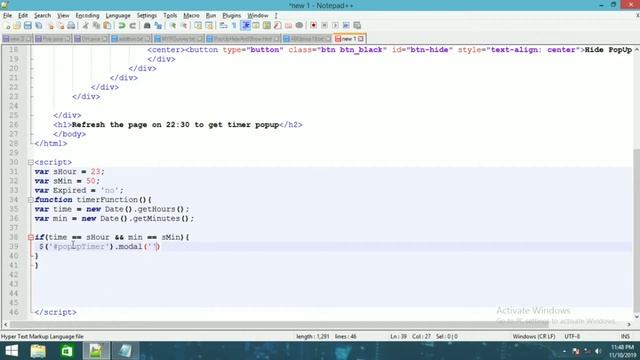
Task: Open the Run menu
Action: pyautogui.click(x=211, y=16)
